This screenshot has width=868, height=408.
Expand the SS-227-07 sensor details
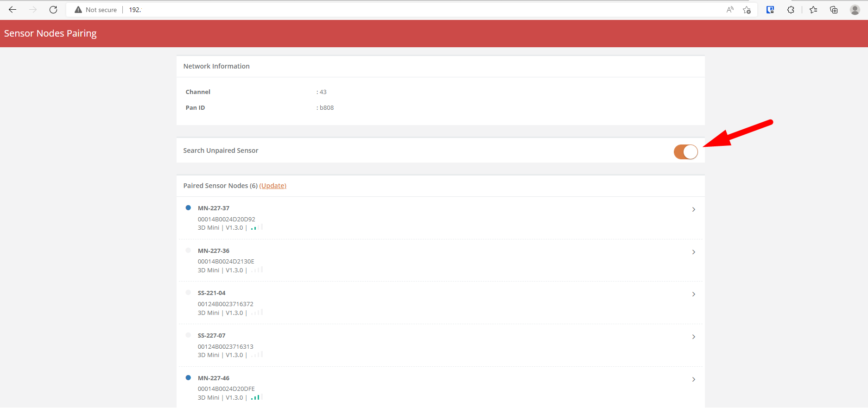coord(694,337)
